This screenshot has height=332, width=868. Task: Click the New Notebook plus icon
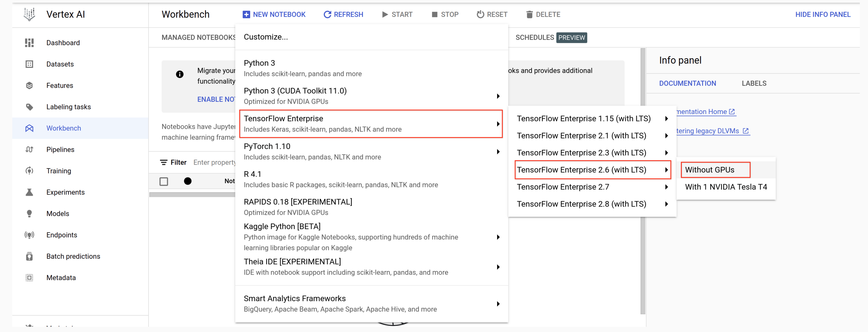(x=246, y=14)
